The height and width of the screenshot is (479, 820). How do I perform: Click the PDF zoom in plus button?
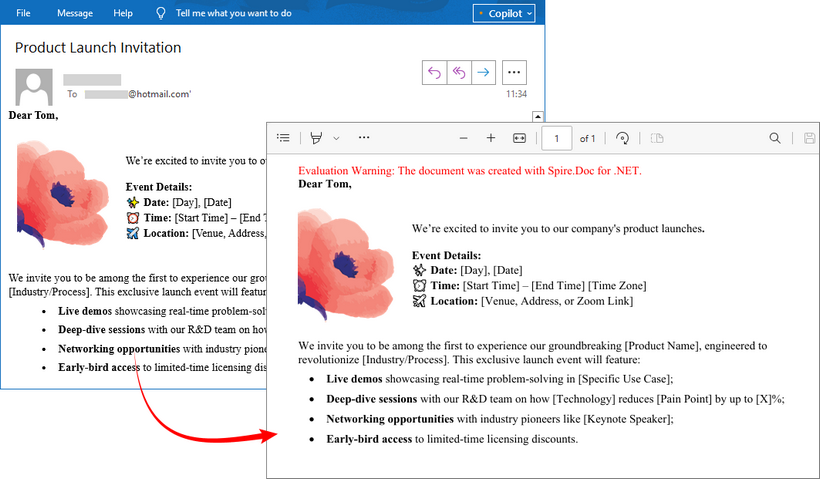(x=491, y=138)
